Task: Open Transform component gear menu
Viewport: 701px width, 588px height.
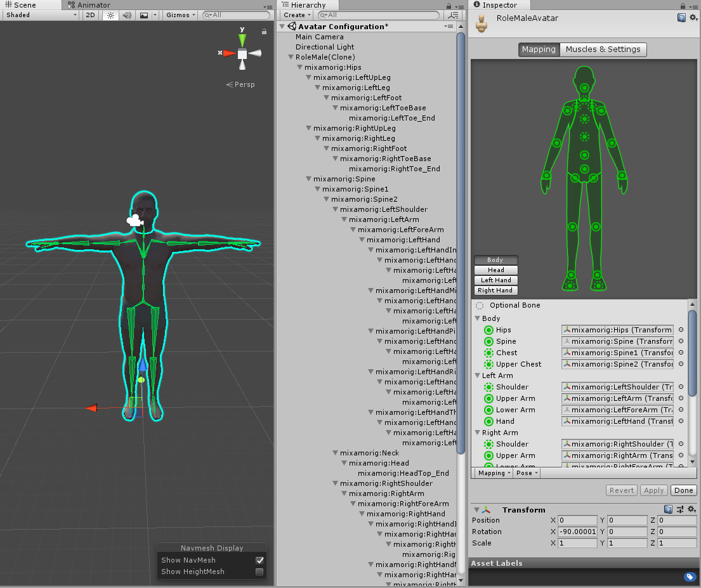Action: click(x=692, y=509)
